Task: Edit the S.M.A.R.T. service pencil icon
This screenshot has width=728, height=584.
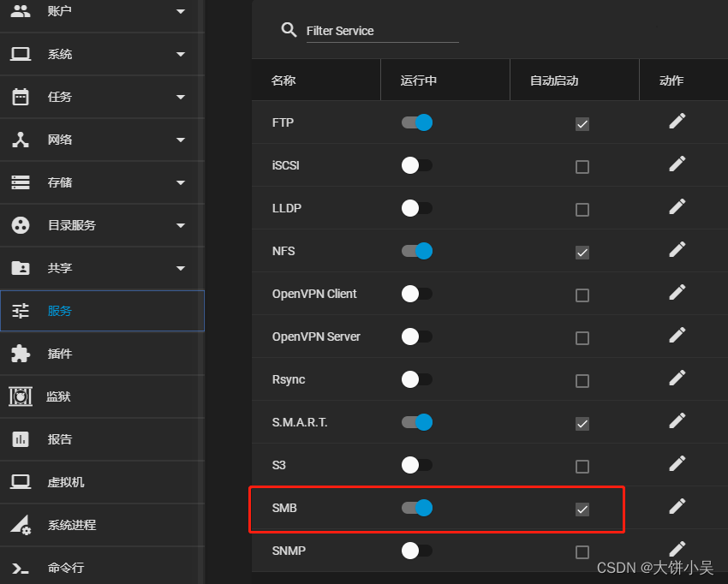Action: 677,420
